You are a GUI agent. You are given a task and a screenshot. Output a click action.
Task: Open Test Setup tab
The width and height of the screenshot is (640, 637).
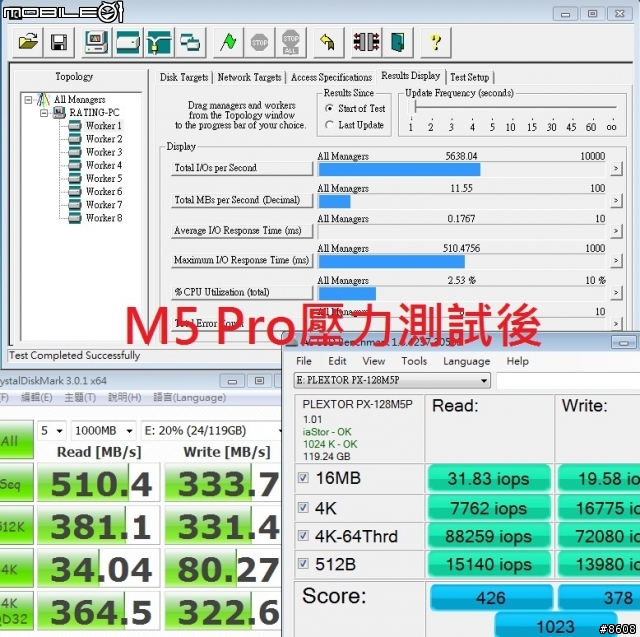470,77
